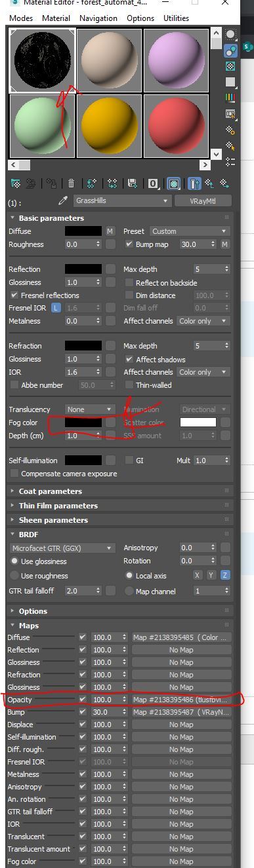
Task: Click the white Scatter color swatch
Action: [x=198, y=423]
